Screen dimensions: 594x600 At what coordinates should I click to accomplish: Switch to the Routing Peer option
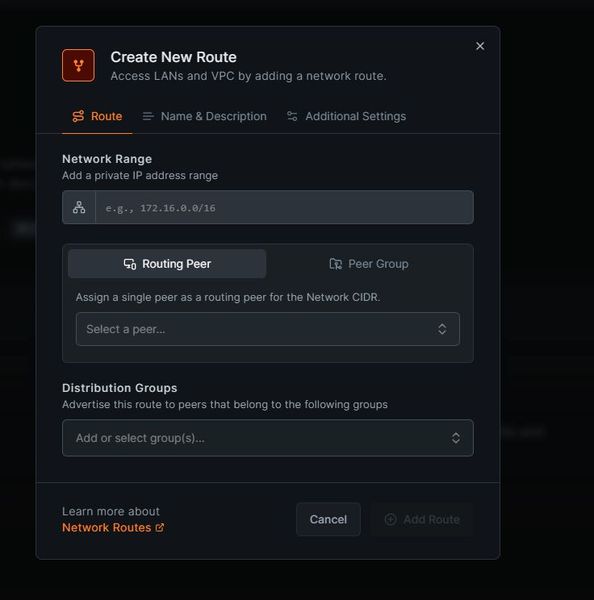coord(167,264)
